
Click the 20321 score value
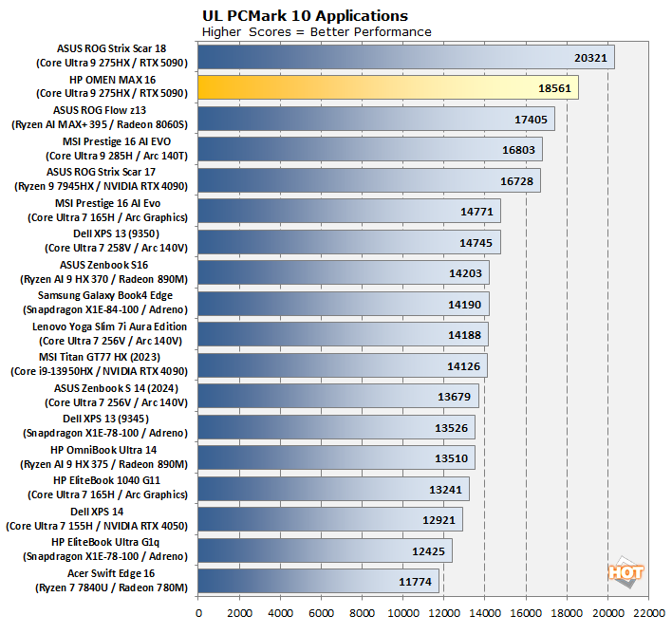pyautogui.click(x=590, y=58)
